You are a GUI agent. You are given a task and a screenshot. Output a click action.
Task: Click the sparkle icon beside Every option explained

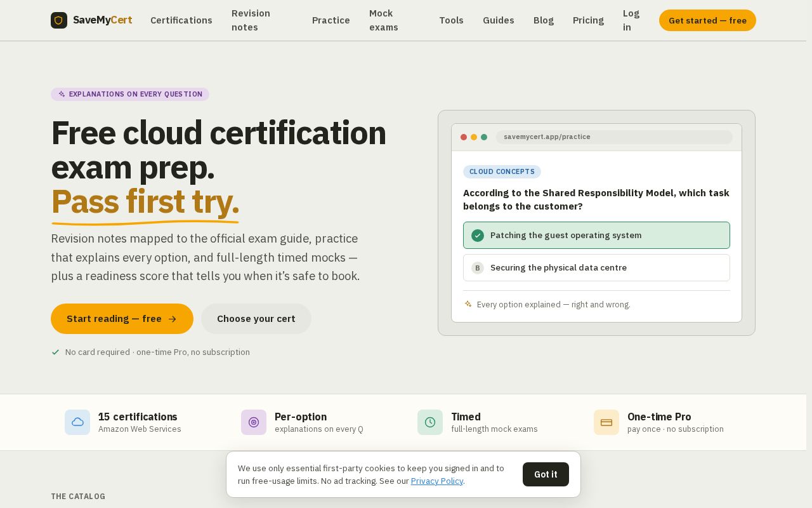coord(468,304)
